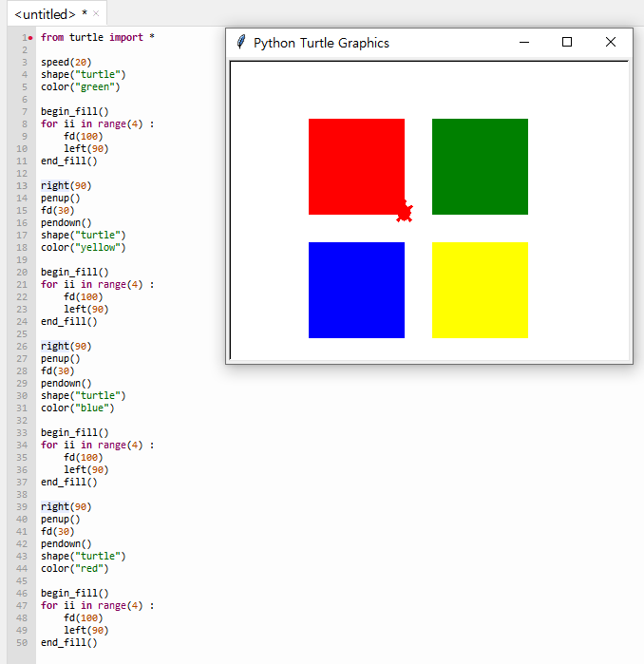Click the Python Turtle Graphics title text
The image size is (644, 664).
tap(321, 43)
